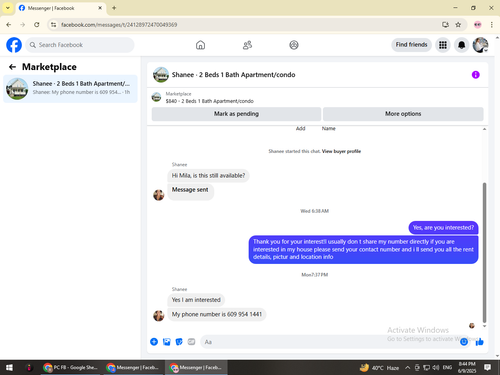
Task: Select the Shanee 2 Beds conversation row
Action: [x=70, y=89]
